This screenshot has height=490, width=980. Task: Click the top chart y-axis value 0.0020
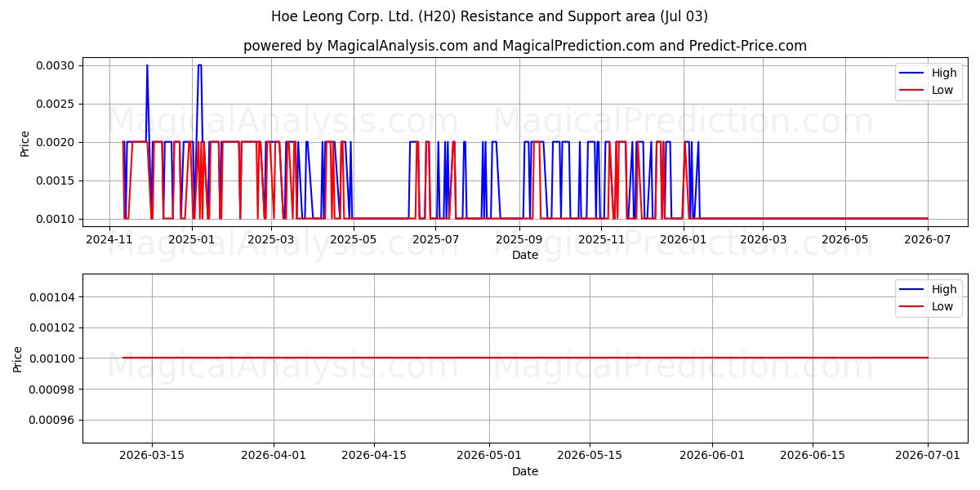[56, 142]
